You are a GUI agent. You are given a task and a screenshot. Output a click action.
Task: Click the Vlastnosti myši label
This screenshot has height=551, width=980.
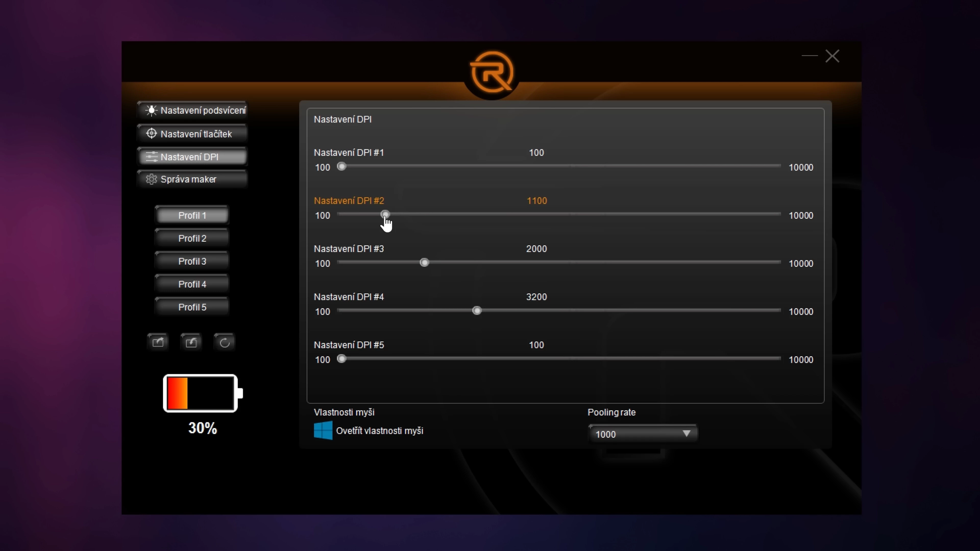tap(344, 412)
